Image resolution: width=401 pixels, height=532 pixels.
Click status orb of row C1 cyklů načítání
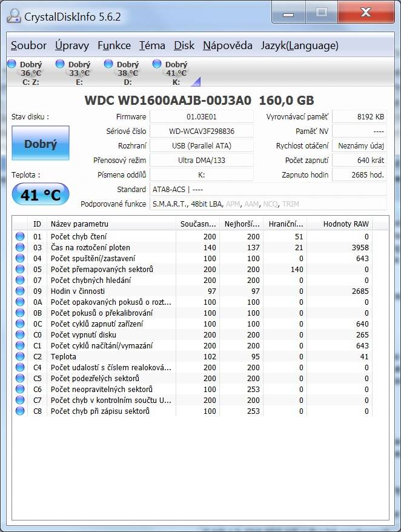[x=20, y=345]
